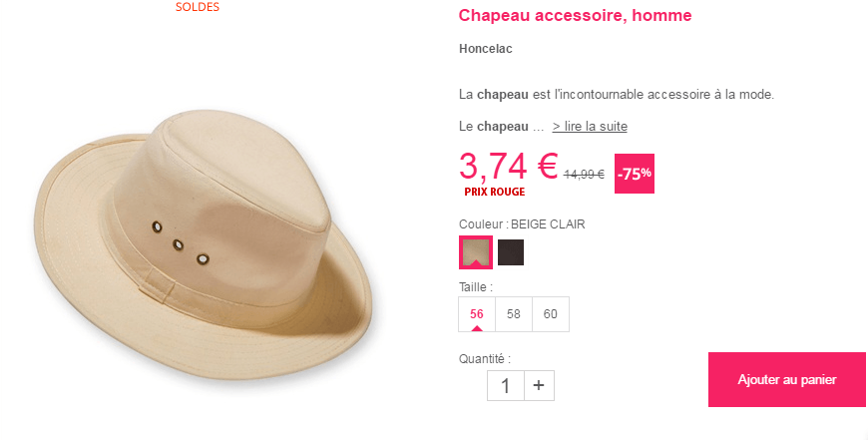868x440 pixels.
Task: Add the hat to cart with Ajouter au panier
Action: (x=786, y=380)
